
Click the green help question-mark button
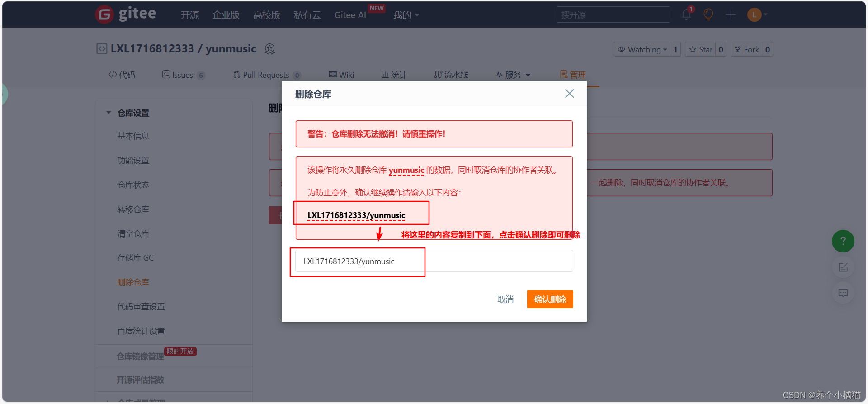point(843,241)
